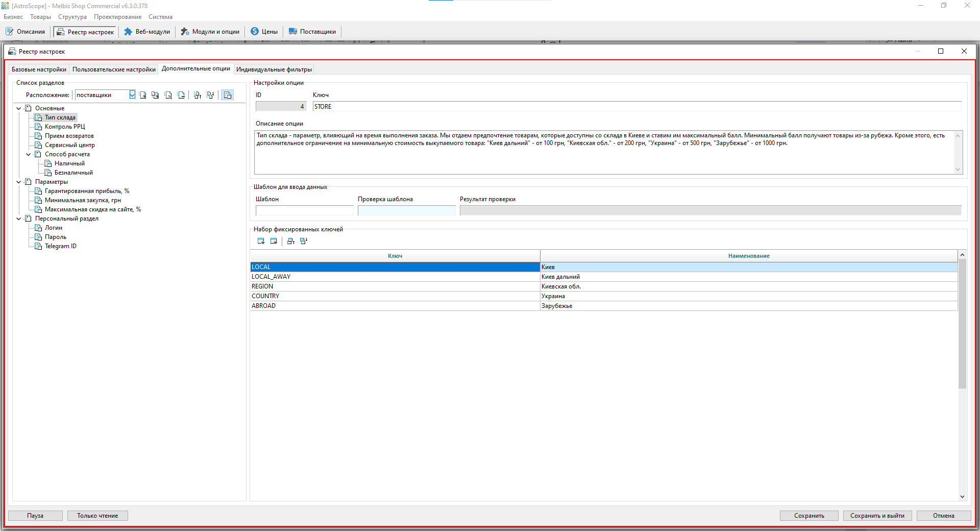This screenshot has height=531, width=980.
Task: Click the Только чтение button
Action: coord(97,516)
